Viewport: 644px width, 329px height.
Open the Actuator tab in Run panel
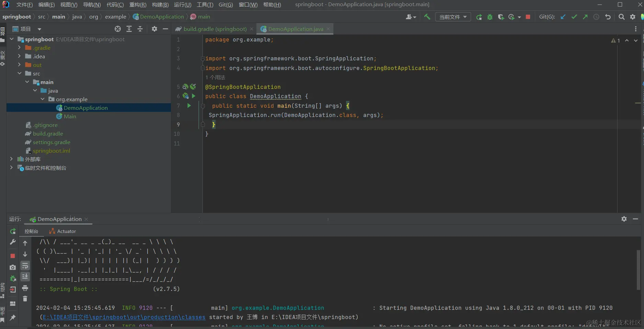(66, 231)
